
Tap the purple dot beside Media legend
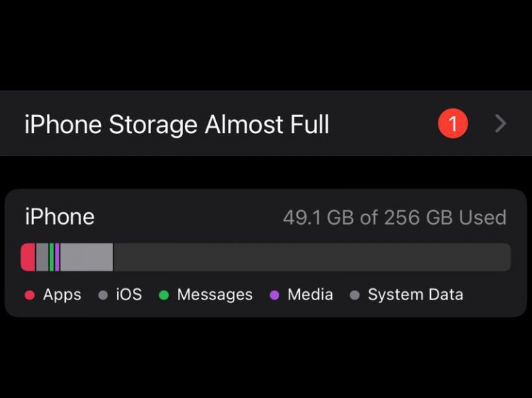(275, 295)
